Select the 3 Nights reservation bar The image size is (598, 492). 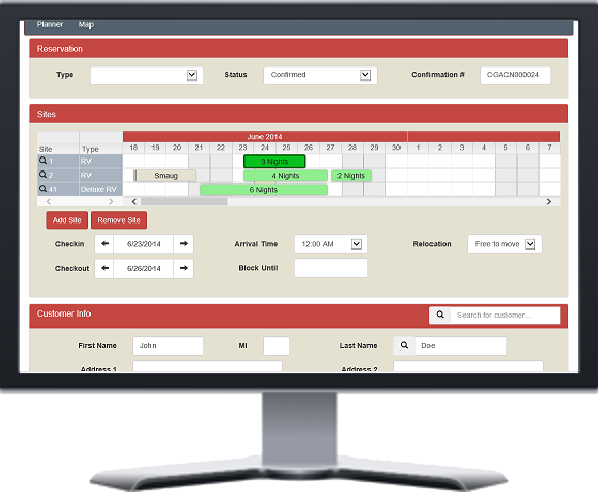pos(274,161)
